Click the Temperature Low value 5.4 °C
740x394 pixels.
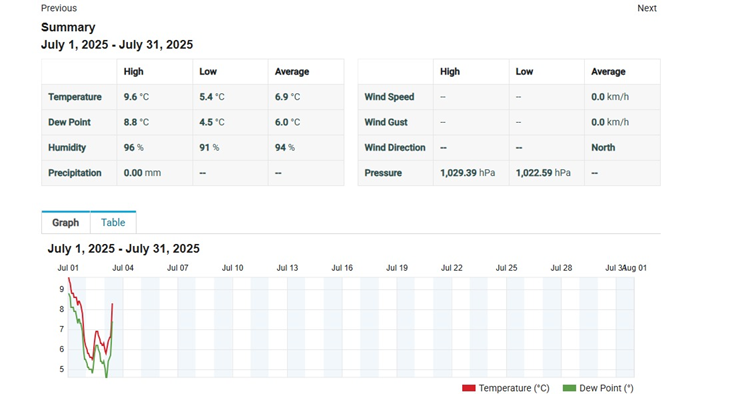click(212, 97)
